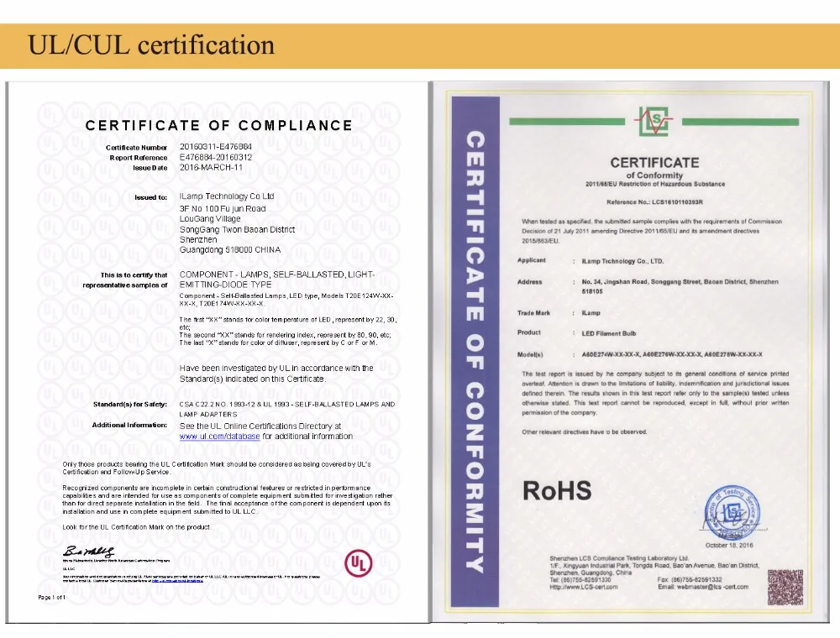Click the signature on UL certificate

89,552
